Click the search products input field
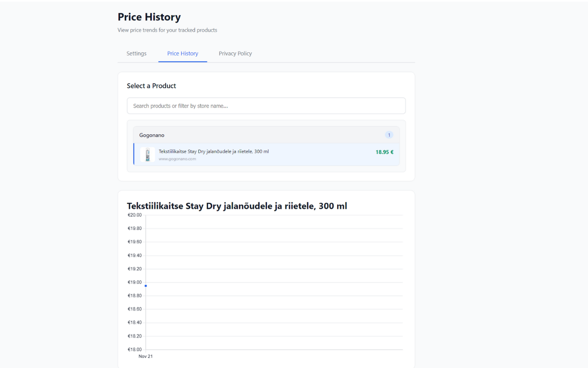Image resolution: width=588 pixels, height=368 pixels. pyautogui.click(x=266, y=105)
